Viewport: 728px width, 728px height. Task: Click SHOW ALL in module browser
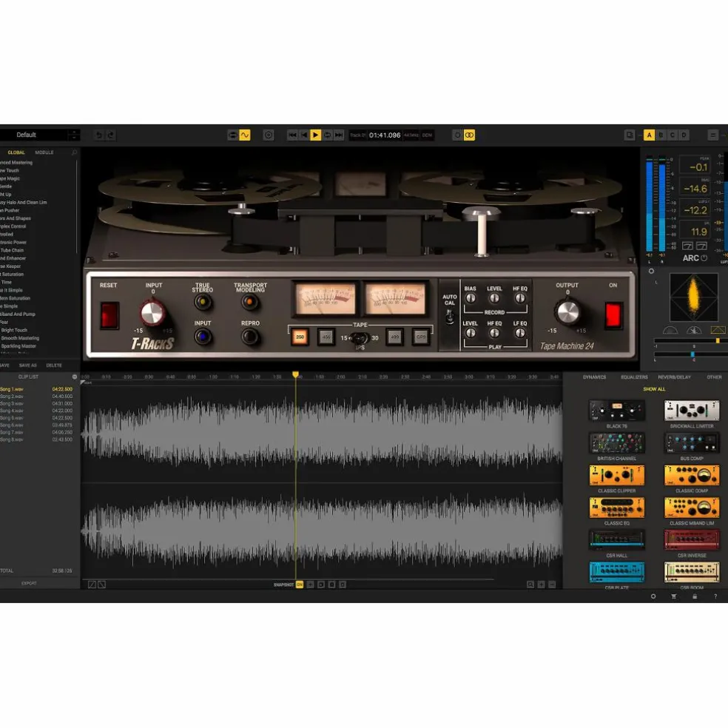click(654, 389)
